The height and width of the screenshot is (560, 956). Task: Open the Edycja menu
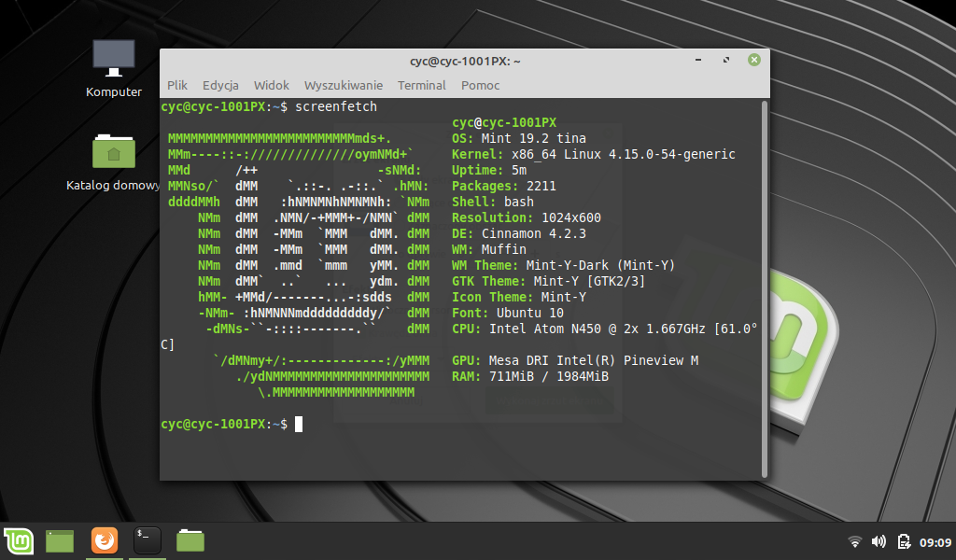tap(220, 85)
